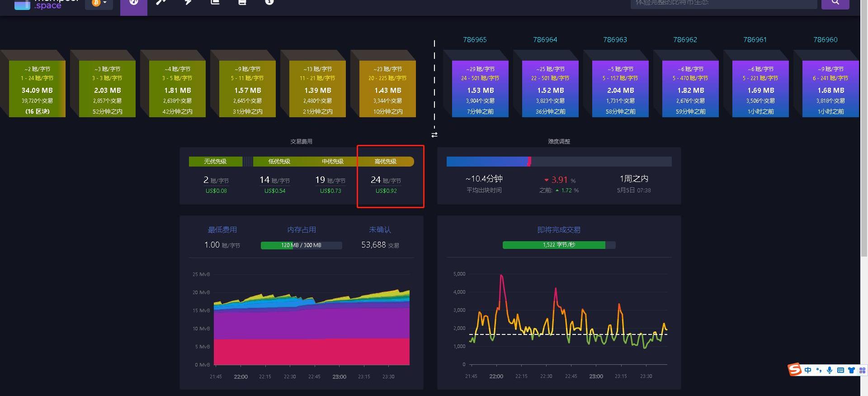
Task: Click the Sogou microphone voice input icon
Action: coord(830,370)
